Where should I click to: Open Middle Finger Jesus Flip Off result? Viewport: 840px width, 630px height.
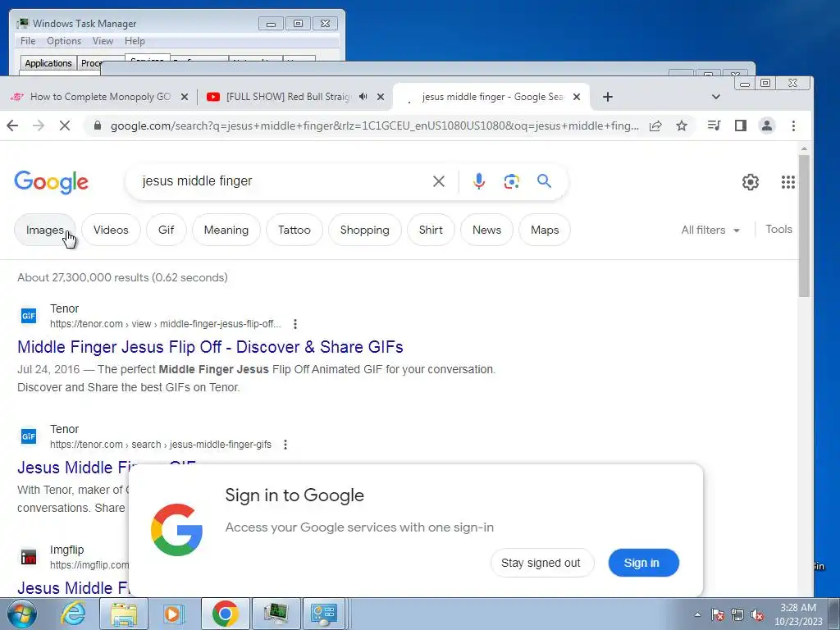(x=210, y=347)
